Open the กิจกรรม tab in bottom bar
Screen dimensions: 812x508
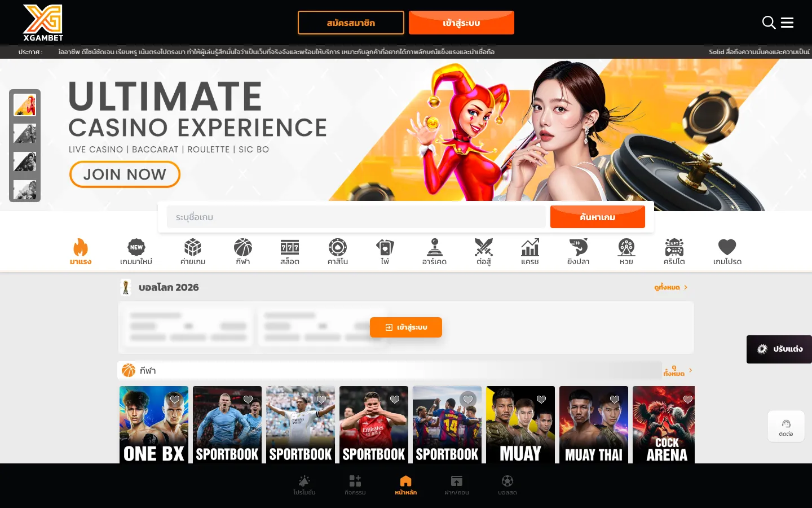[x=355, y=485]
